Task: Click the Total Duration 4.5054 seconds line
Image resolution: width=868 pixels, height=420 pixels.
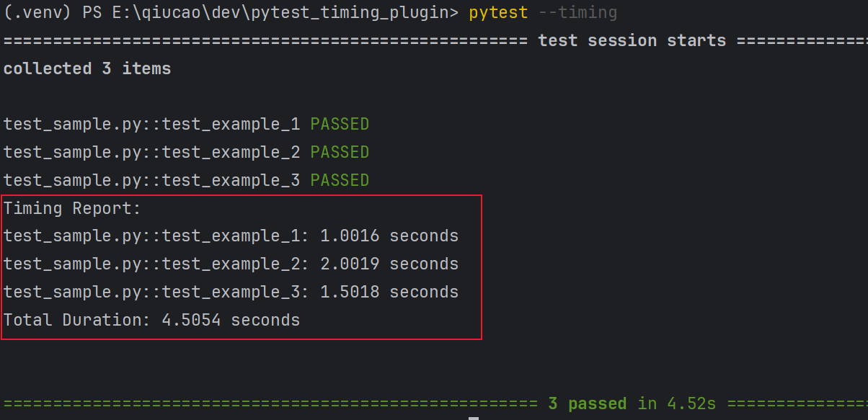Action: (151, 320)
